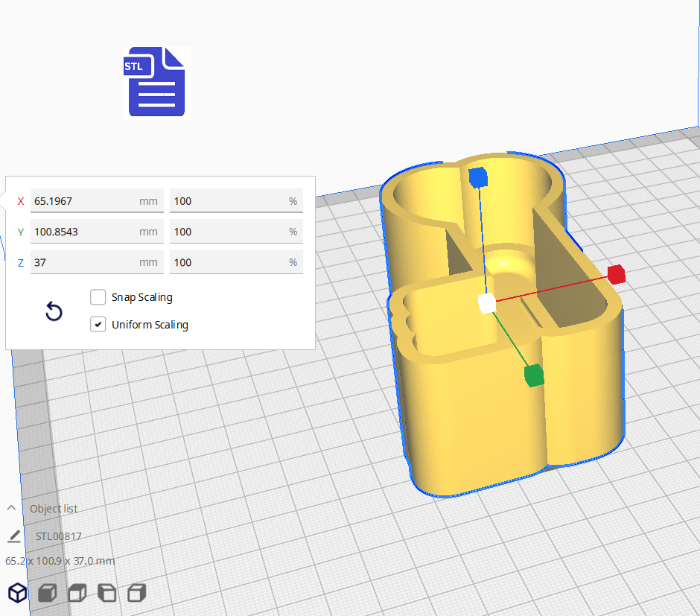Disable the Uniform Scaling checkbox

pyautogui.click(x=98, y=325)
